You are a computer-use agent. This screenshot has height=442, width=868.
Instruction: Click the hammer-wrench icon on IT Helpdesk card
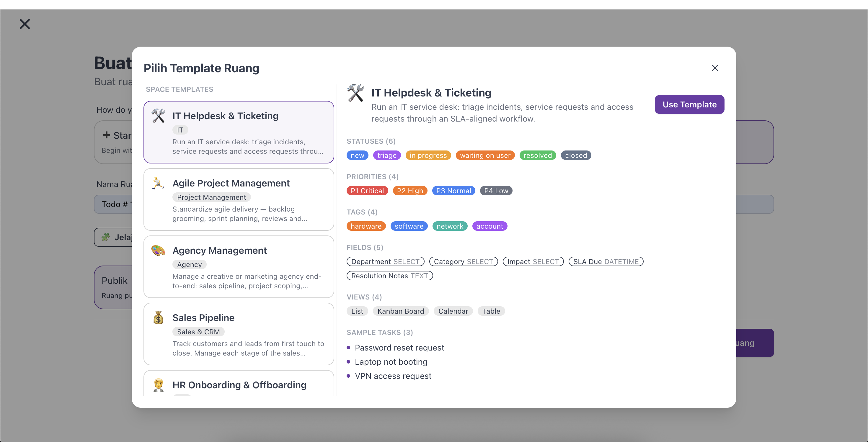pos(158,116)
